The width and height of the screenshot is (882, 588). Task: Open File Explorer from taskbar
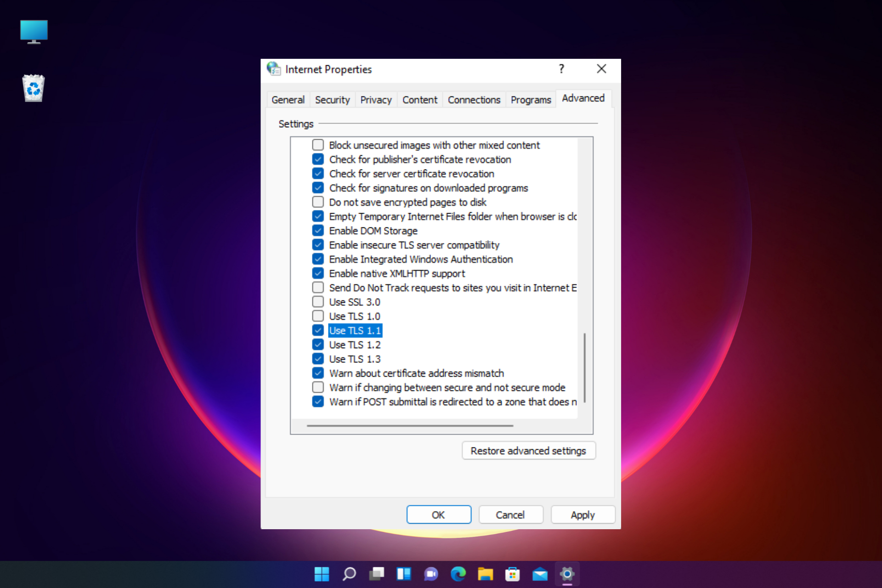[485, 574]
